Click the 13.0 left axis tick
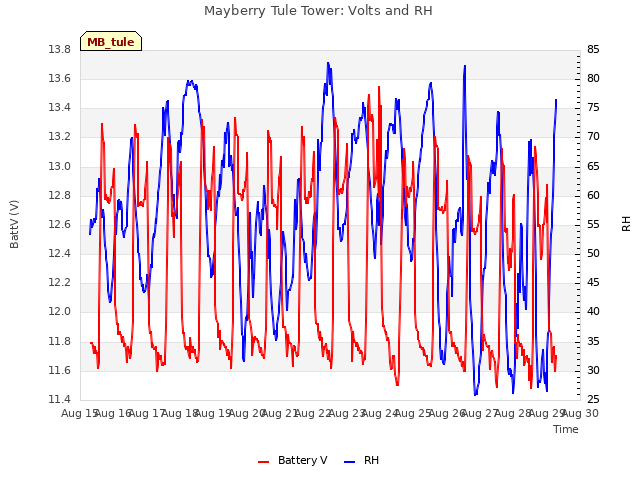This screenshot has width=640, height=480. 60,167
